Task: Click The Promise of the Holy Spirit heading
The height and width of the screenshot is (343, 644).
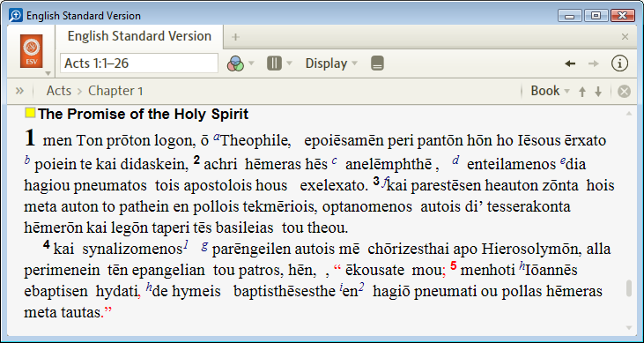Action: tap(144, 114)
